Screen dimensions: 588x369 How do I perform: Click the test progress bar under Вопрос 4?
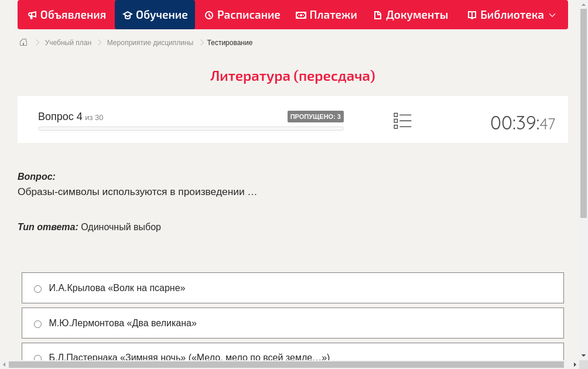pos(190,128)
